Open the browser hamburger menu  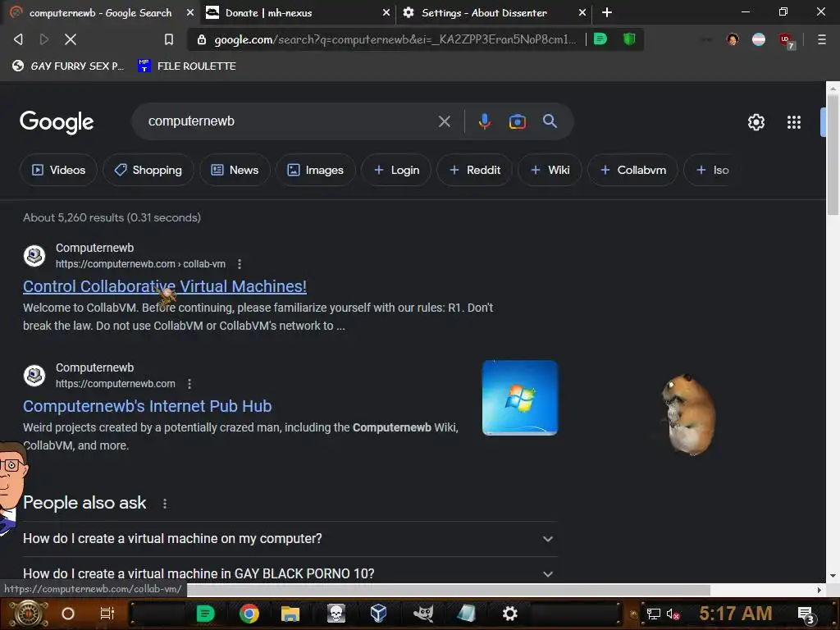(821, 39)
